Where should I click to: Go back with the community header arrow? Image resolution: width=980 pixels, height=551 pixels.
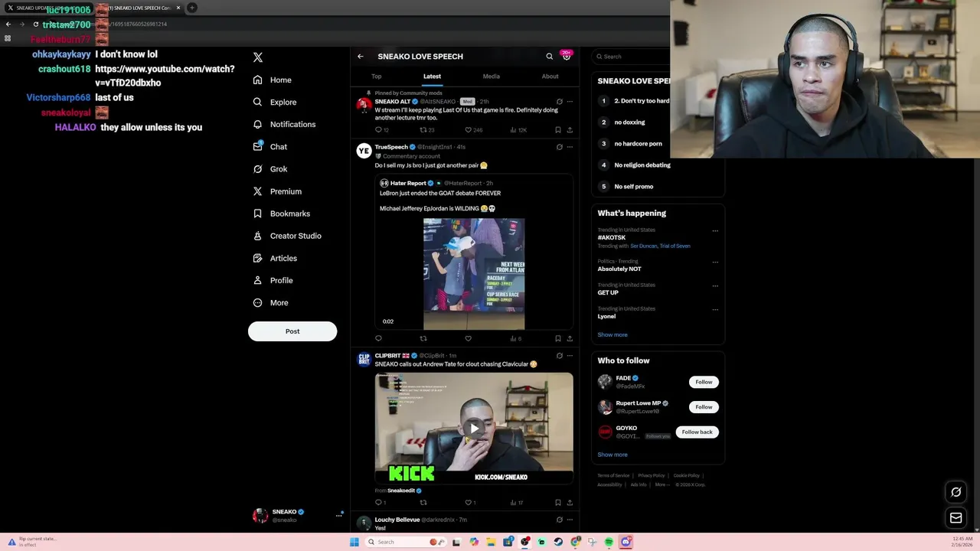361,57
